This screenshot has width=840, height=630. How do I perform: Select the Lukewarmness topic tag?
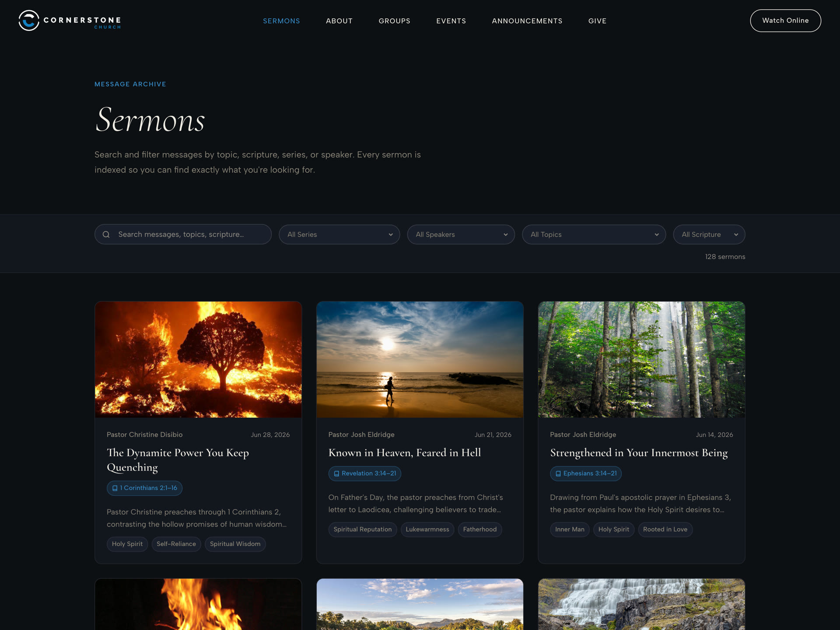pyautogui.click(x=427, y=530)
